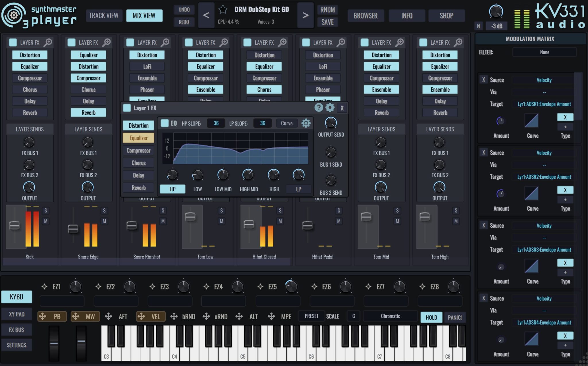Open the BROWSER
This screenshot has width=588, height=366.
coord(366,15)
